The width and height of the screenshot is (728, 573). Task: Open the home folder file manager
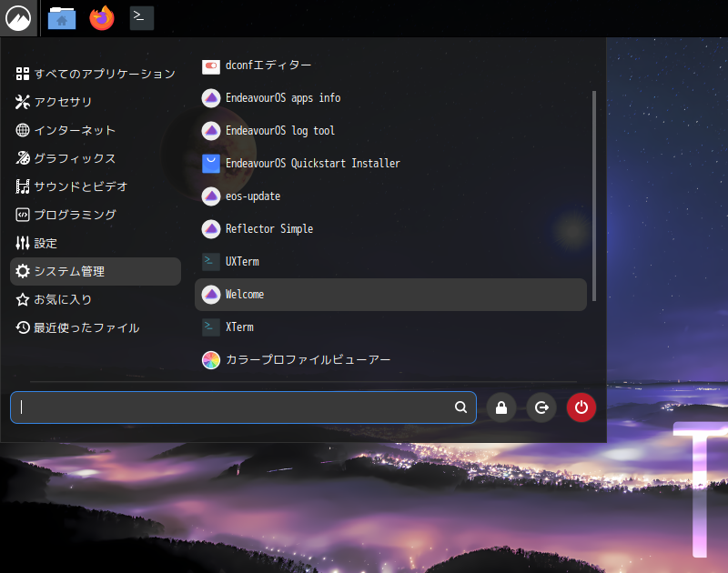tap(62, 18)
